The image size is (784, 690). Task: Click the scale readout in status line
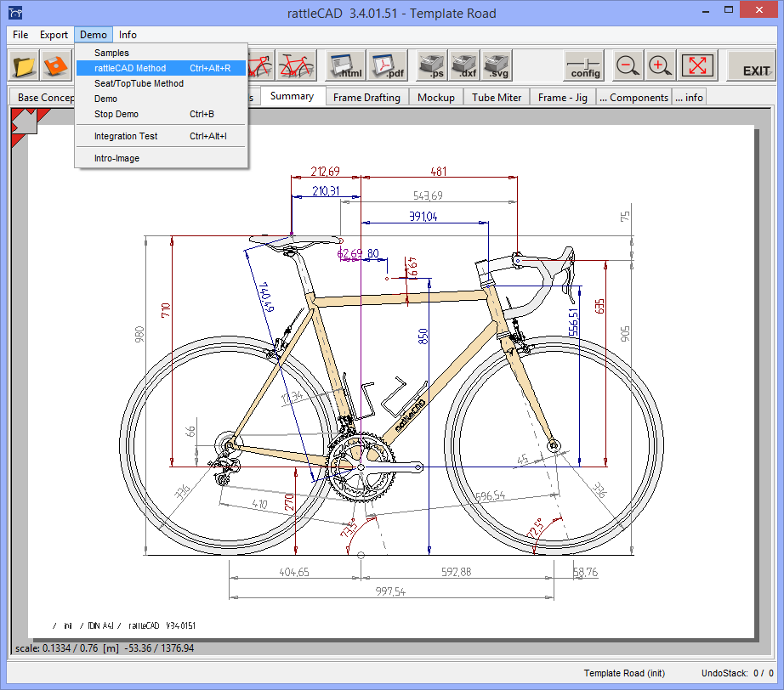[x=105, y=648]
